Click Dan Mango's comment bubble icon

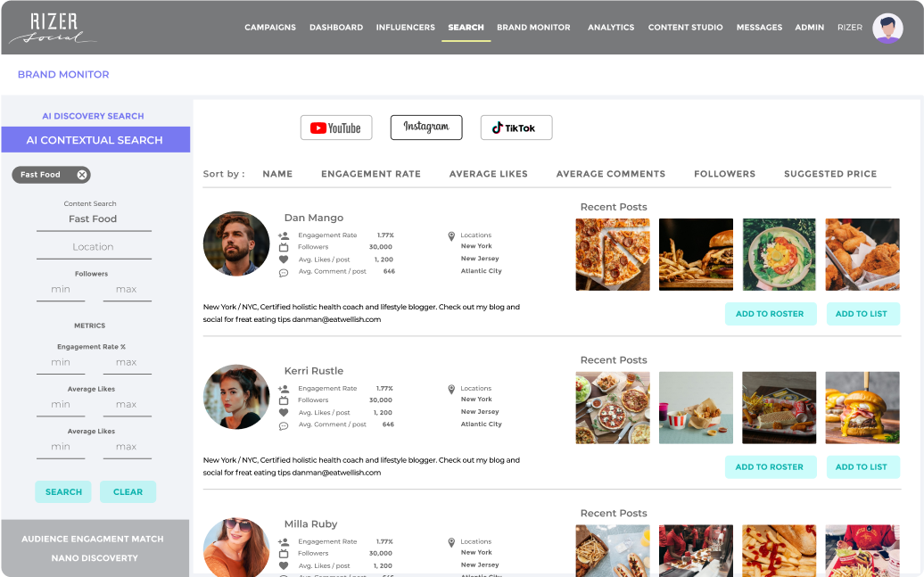(284, 272)
